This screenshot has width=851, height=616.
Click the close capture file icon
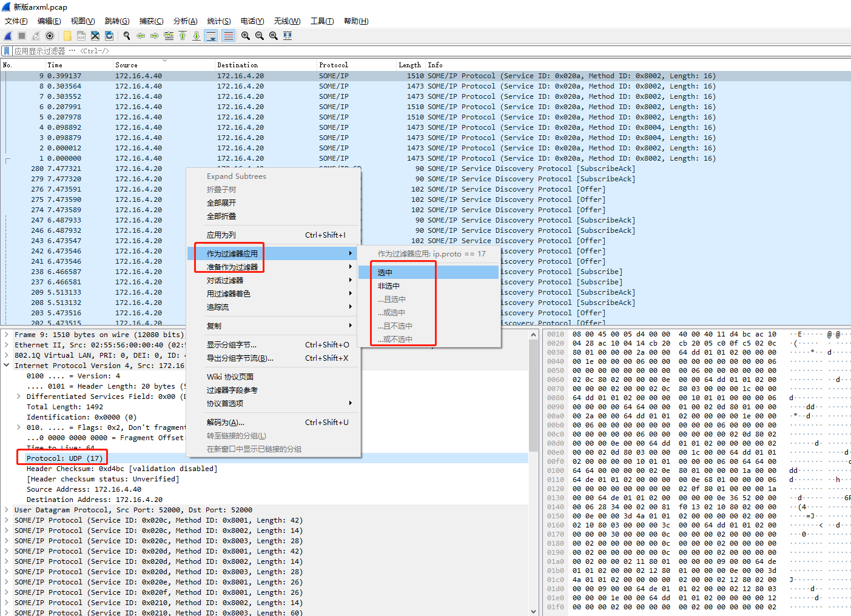pos(95,36)
